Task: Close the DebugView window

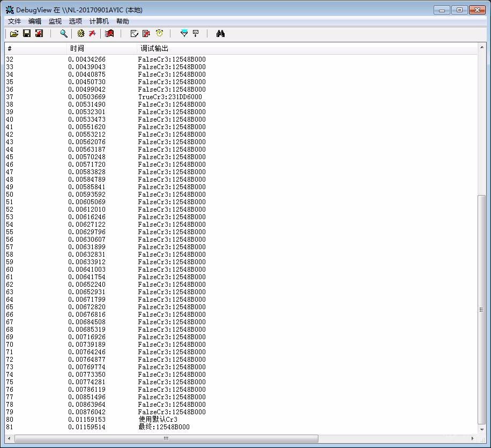Action: tap(477, 10)
